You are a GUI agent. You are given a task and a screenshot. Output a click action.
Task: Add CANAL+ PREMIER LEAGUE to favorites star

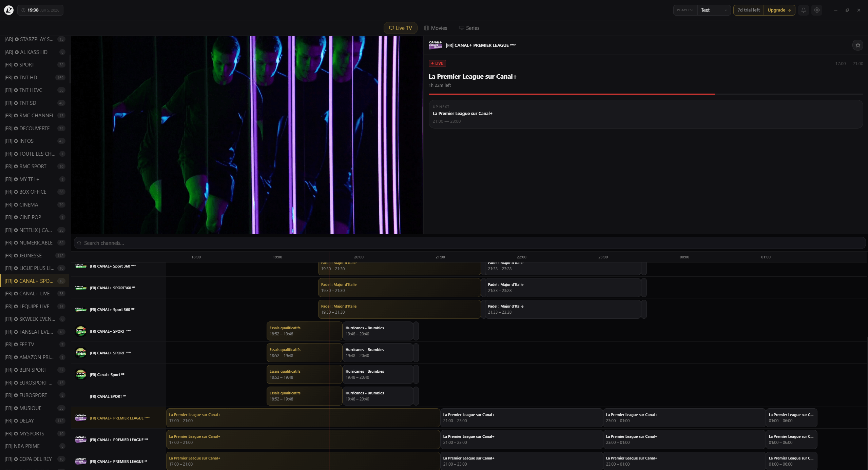coord(858,45)
